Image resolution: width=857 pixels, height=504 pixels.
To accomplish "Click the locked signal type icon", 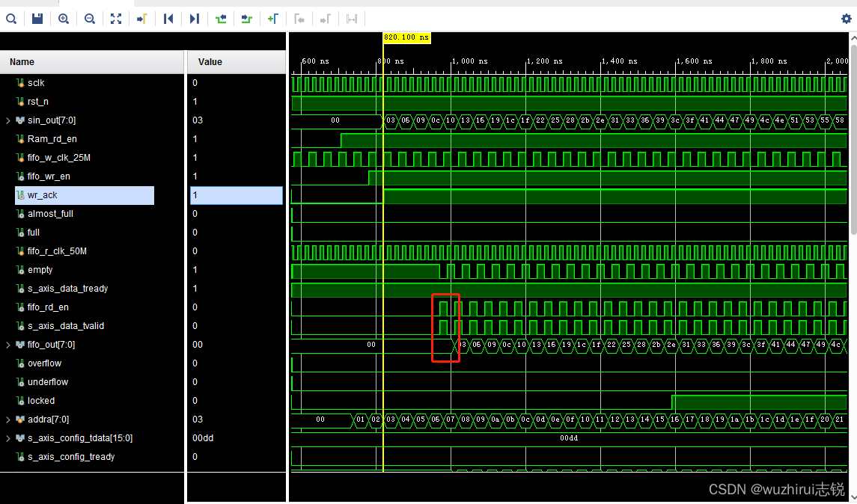I will pyautogui.click(x=20, y=401).
